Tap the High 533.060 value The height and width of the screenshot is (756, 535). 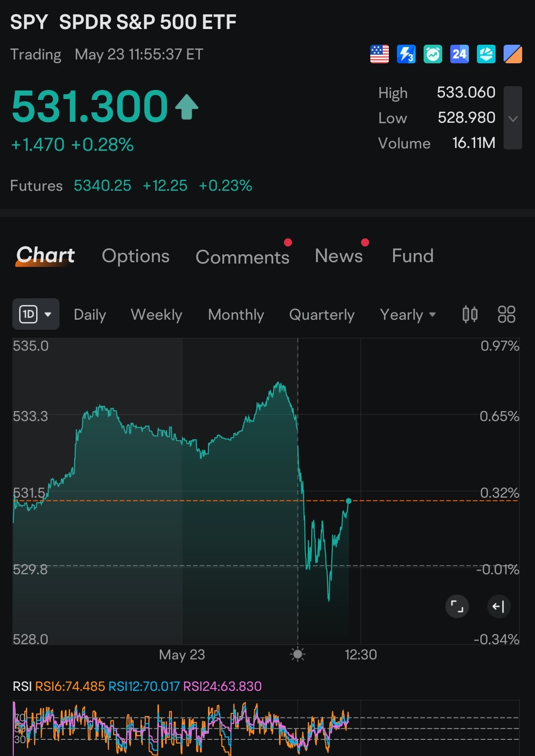[x=466, y=92]
